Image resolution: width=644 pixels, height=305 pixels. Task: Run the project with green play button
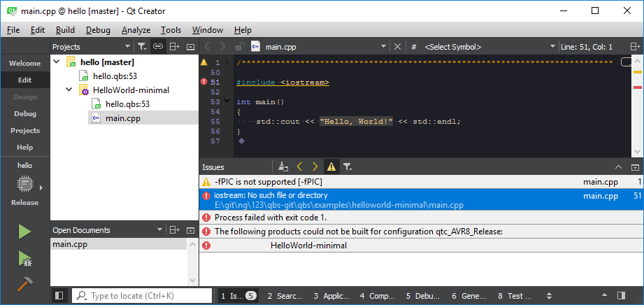[24, 232]
